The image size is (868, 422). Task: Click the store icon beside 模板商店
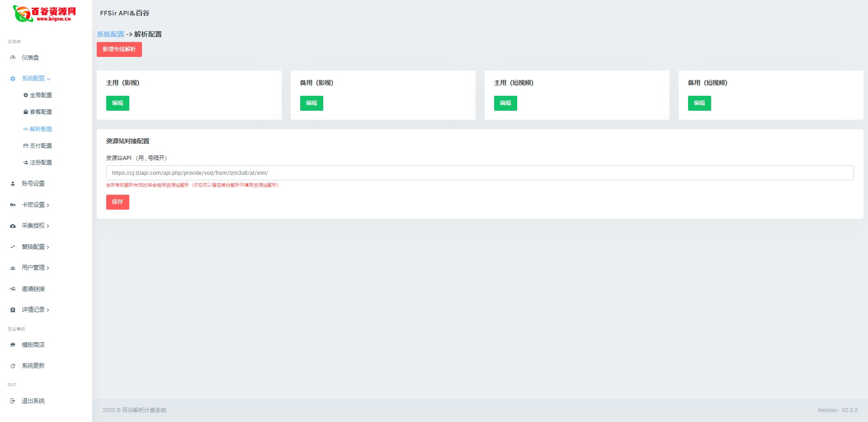pyautogui.click(x=13, y=345)
